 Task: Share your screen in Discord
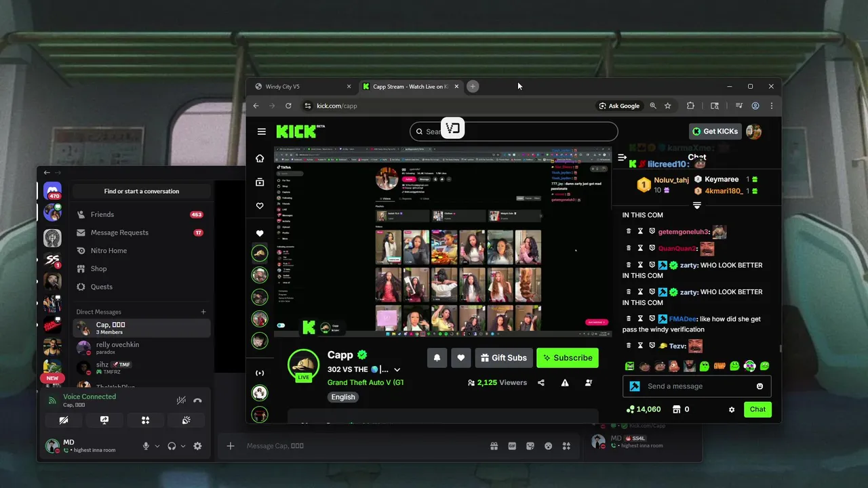click(104, 420)
